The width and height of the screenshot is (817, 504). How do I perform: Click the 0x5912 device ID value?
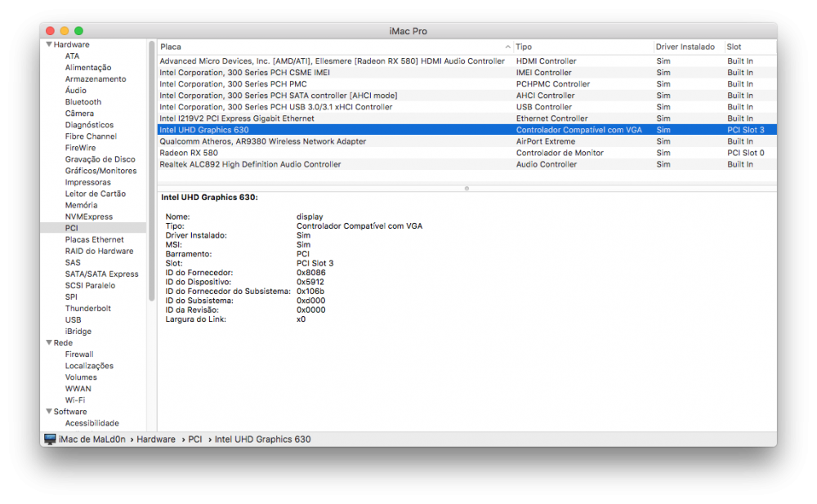point(310,282)
